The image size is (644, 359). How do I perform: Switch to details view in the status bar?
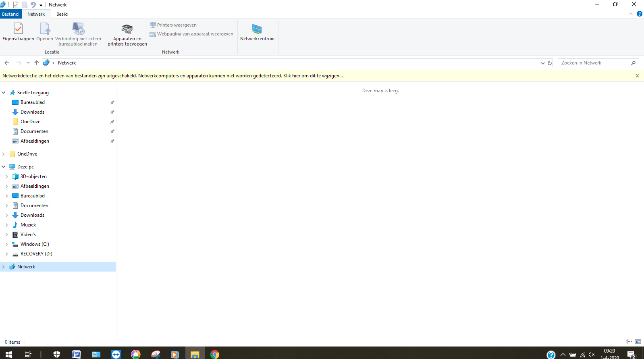pos(629,342)
